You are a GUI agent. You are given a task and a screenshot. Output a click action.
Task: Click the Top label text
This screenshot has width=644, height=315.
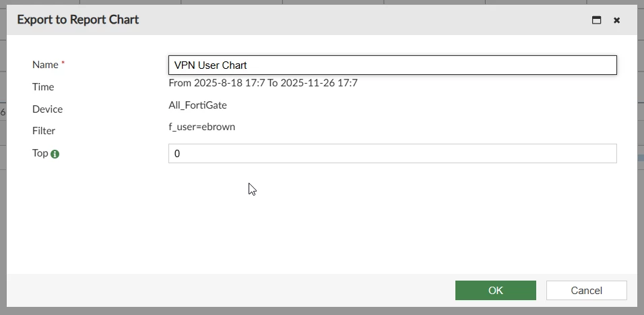(40, 153)
